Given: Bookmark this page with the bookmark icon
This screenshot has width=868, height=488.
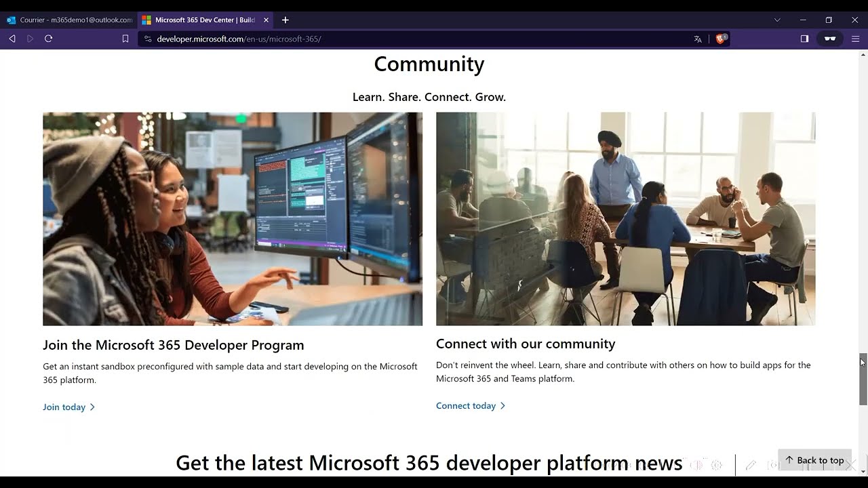Looking at the screenshot, I should tap(125, 39).
